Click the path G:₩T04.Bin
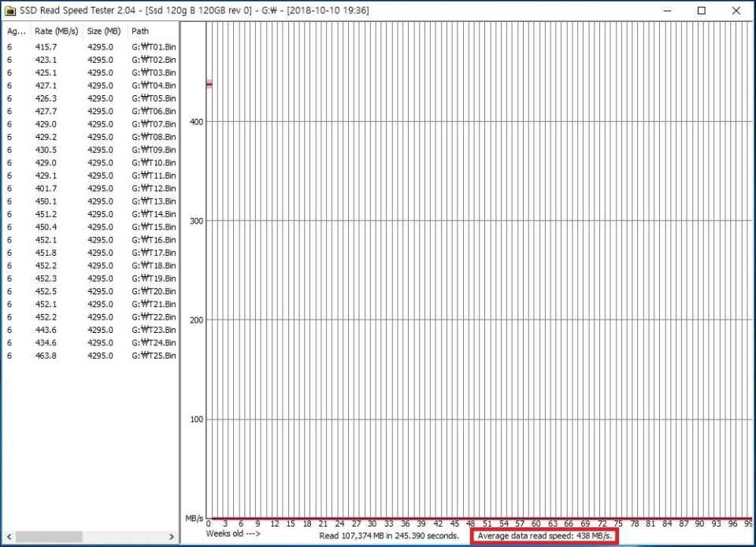The width and height of the screenshot is (756, 547). click(x=154, y=85)
